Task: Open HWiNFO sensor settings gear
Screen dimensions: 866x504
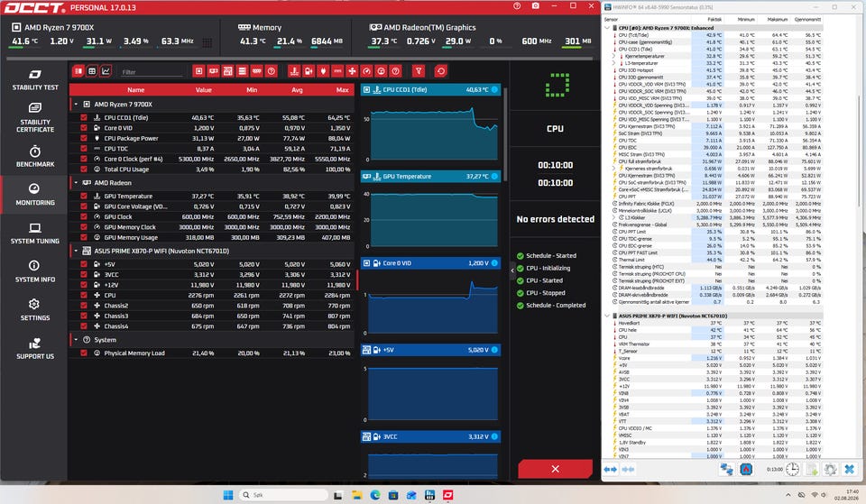Action: [830, 469]
